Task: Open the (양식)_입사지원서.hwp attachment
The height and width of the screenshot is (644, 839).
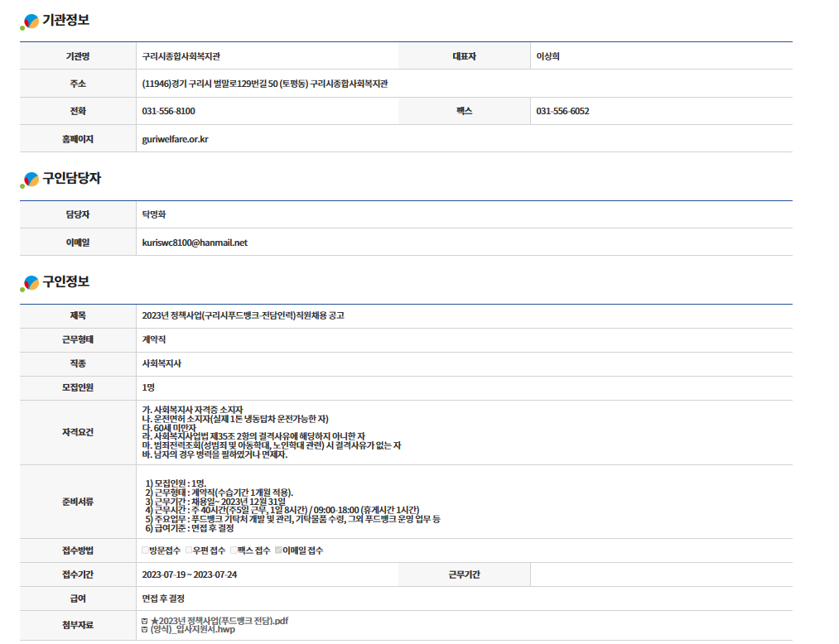Action: [x=192, y=630]
